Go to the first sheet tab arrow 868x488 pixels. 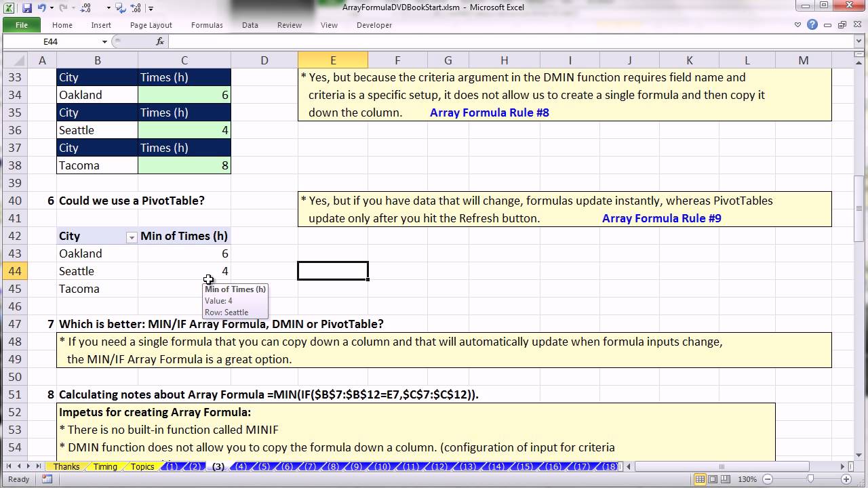pos(9,466)
